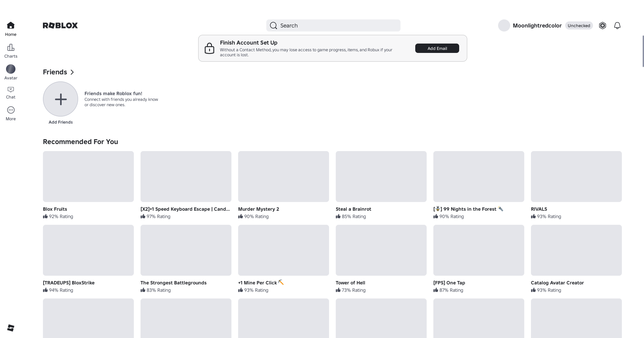The width and height of the screenshot is (644, 338).
Task: Open the [TRADEUPS] BloxStrike thumbnail
Action: click(x=88, y=250)
